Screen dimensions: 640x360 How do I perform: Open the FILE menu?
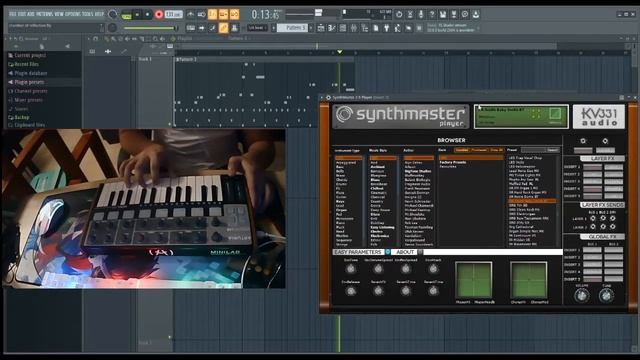pos(12,14)
